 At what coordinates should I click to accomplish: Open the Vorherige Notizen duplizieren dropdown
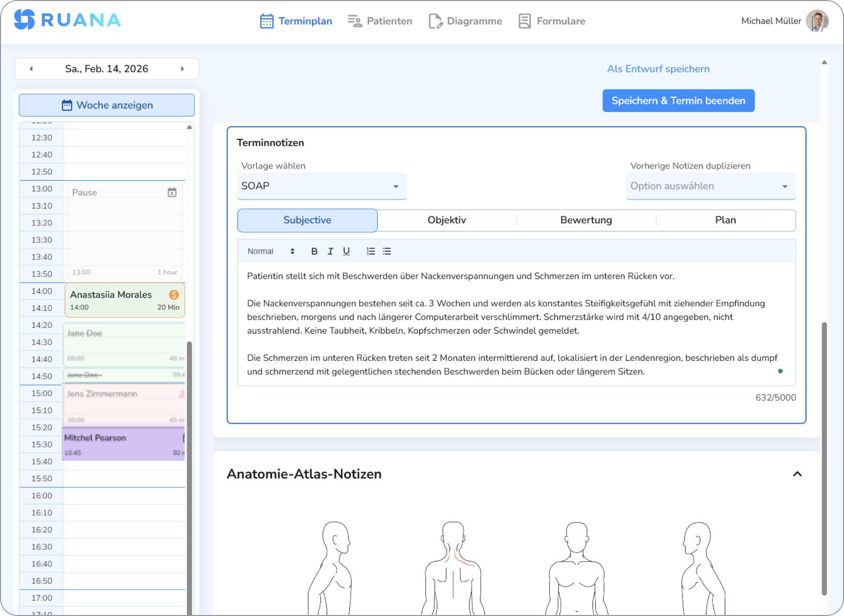710,186
